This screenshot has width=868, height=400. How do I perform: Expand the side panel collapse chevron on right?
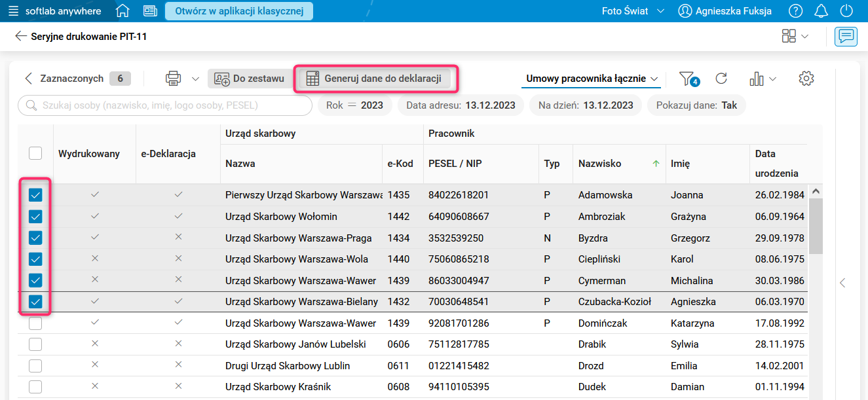point(842,283)
